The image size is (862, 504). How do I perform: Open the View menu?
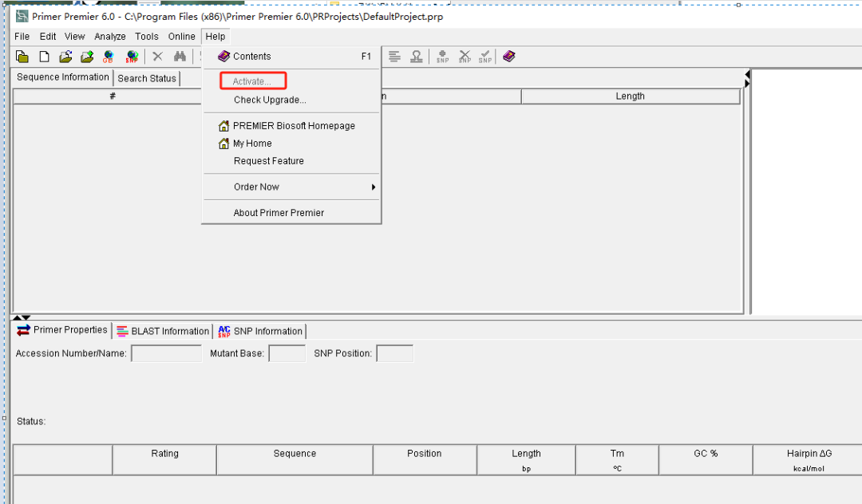point(75,36)
